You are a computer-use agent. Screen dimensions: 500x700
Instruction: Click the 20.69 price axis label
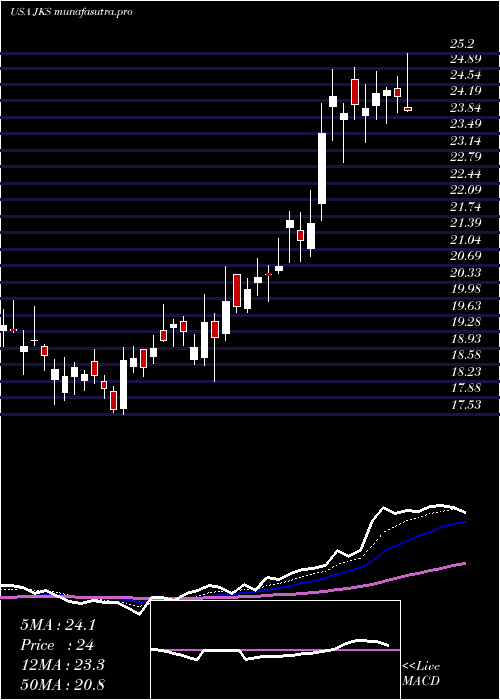[x=465, y=256]
